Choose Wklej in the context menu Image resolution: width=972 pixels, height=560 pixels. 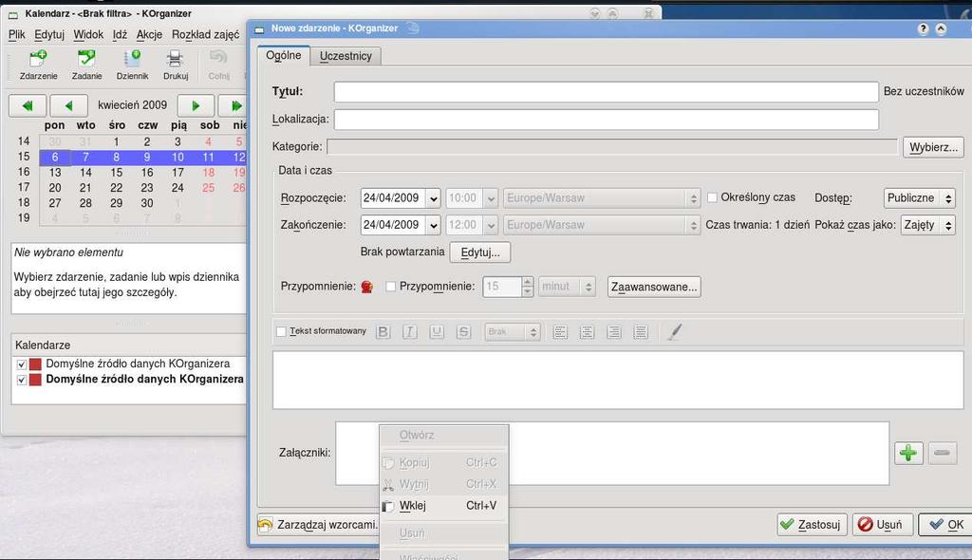444,506
